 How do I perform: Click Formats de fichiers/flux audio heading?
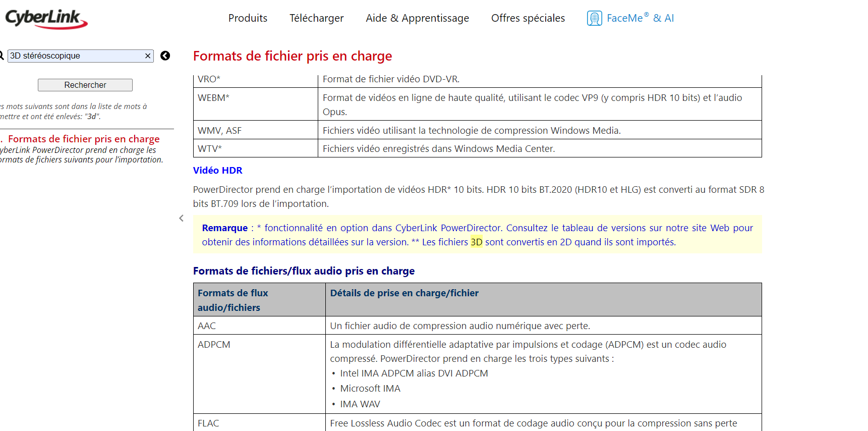(x=304, y=271)
